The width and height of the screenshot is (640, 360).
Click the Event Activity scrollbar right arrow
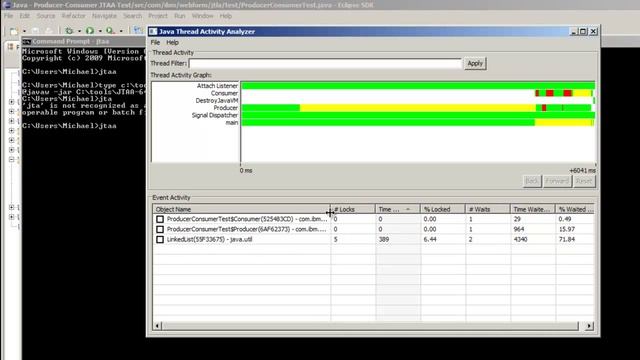tap(589, 326)
